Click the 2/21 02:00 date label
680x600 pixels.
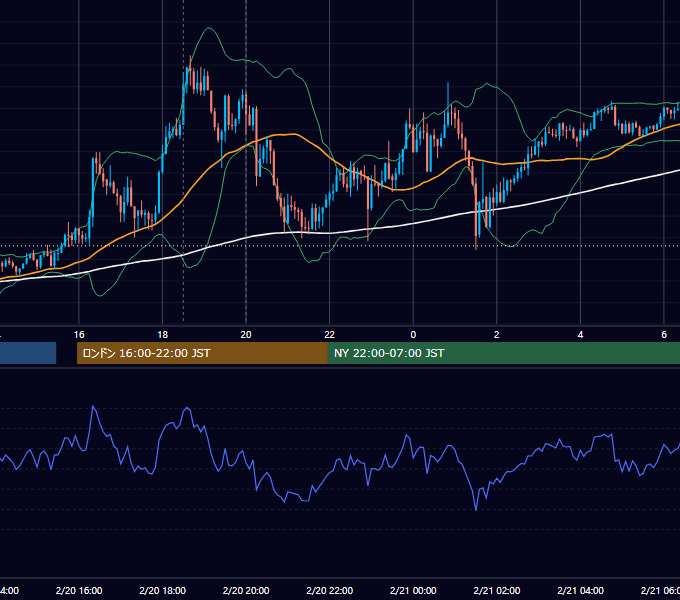pyautogui.click(x=497, y=591)
